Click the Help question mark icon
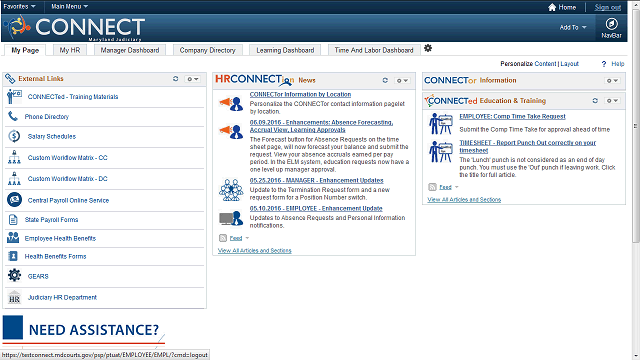 point(604,64)
